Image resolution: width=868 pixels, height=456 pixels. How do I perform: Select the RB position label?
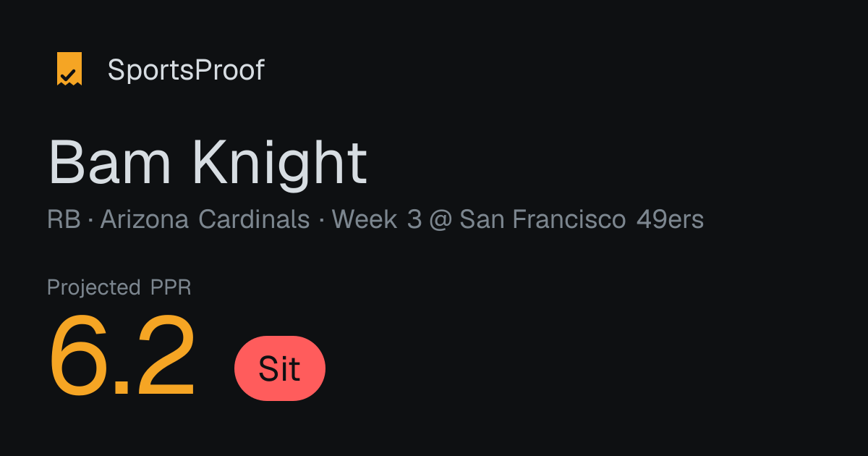point(64,219)
